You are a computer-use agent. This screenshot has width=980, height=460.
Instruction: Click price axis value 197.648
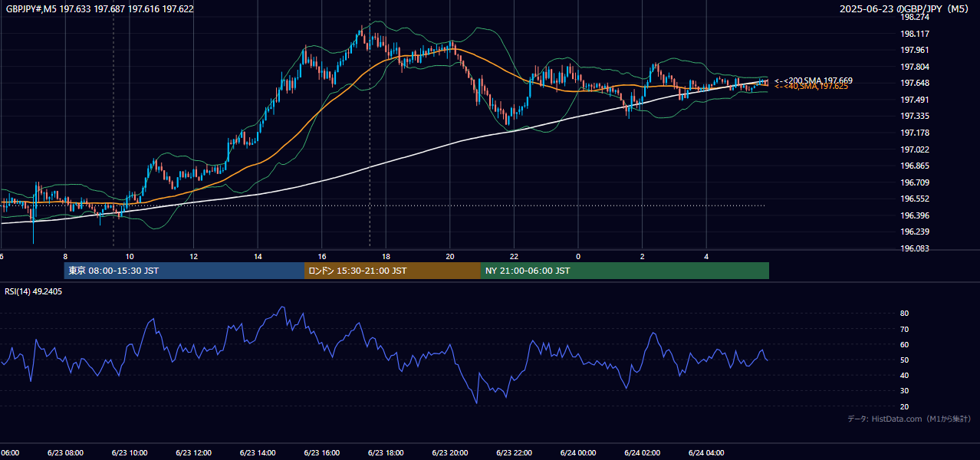[x=916, y=83]
